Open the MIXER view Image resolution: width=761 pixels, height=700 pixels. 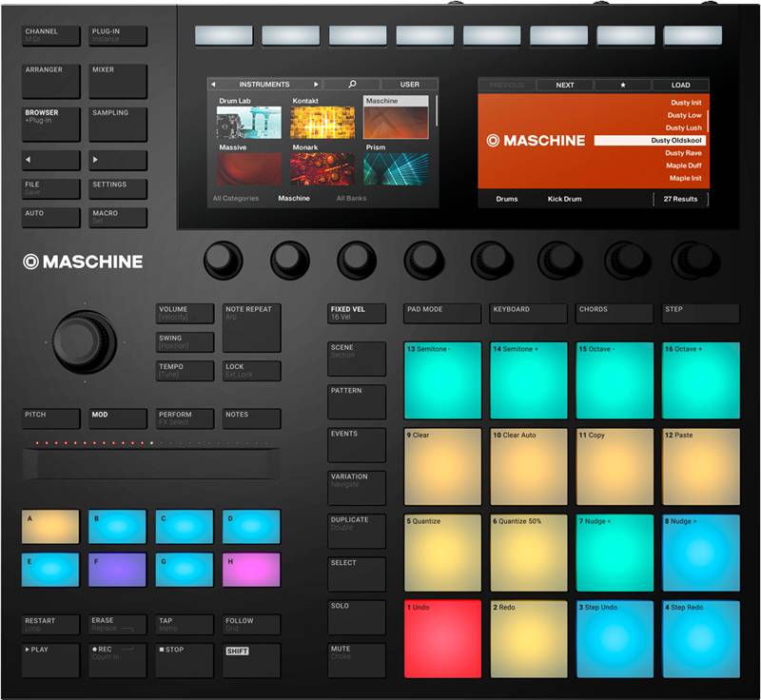point(118,82)
